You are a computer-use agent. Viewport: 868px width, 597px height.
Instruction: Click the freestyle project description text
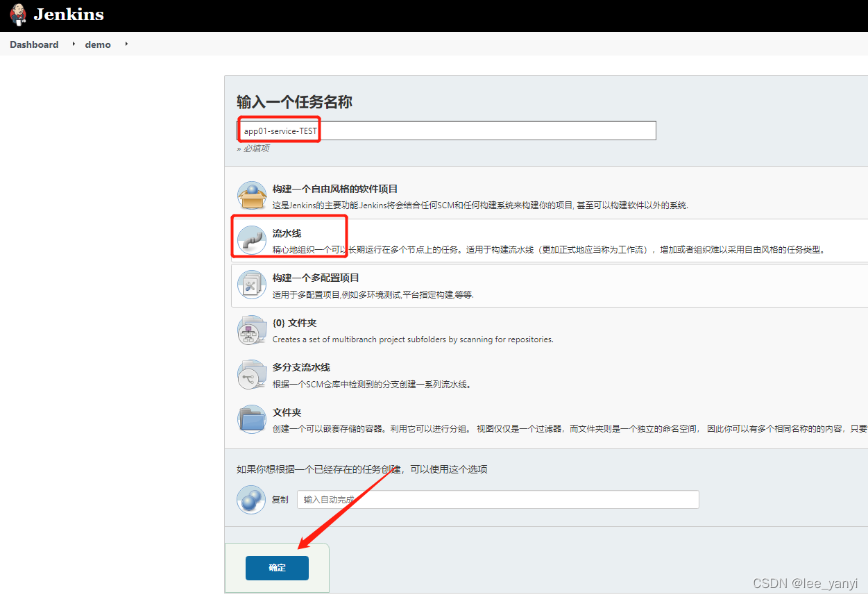480,205
